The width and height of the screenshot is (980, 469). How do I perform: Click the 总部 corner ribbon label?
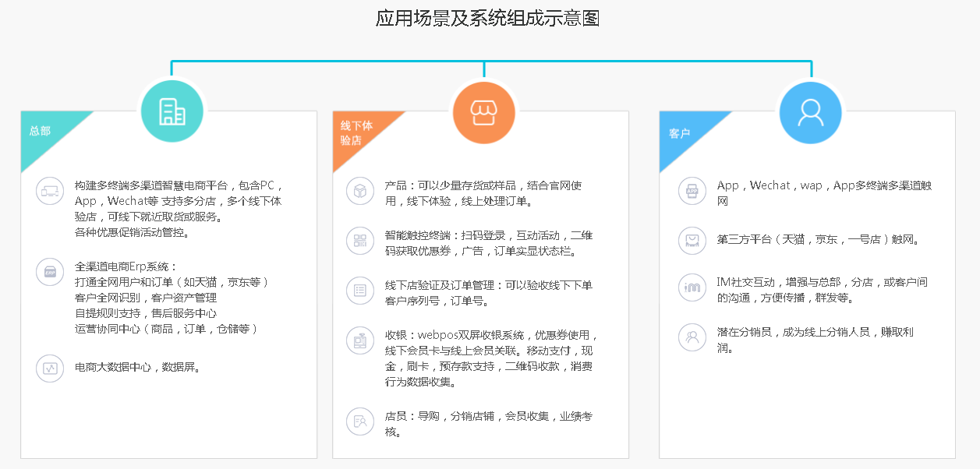click(41, 131)
